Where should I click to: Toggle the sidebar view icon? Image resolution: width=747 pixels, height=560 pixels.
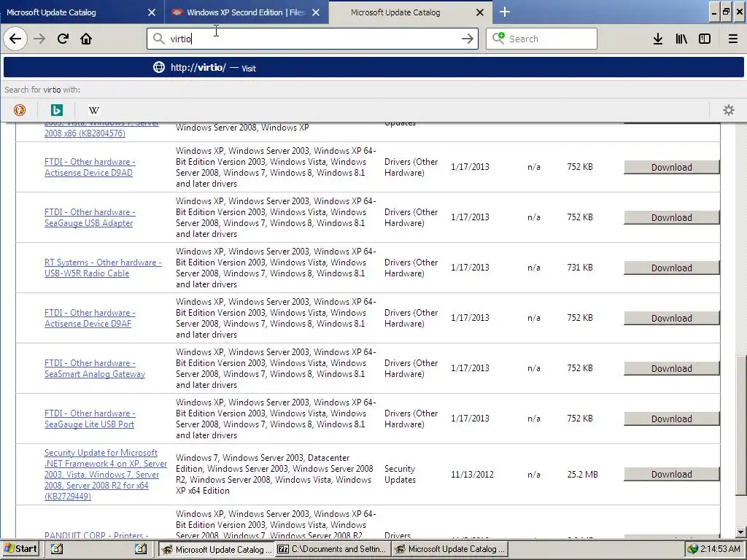pos(705,39)
